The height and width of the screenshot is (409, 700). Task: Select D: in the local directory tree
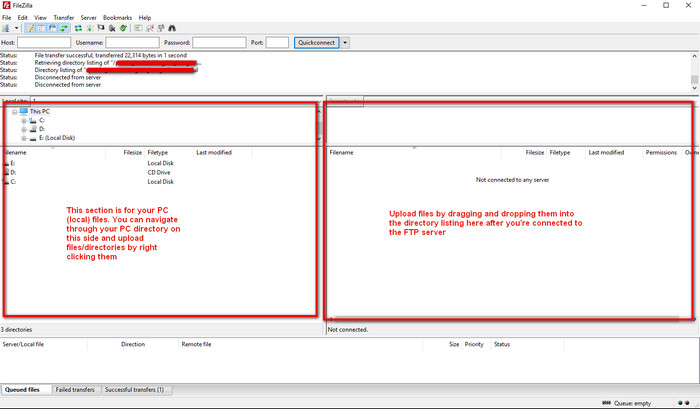[x=42, y=129]
